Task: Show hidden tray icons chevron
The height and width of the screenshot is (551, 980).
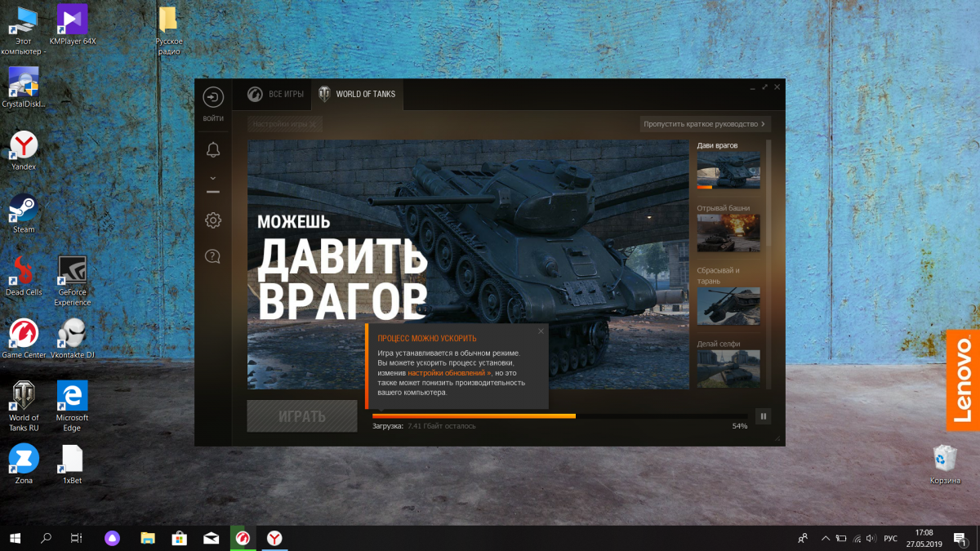Action: click(x=826, y=538)
